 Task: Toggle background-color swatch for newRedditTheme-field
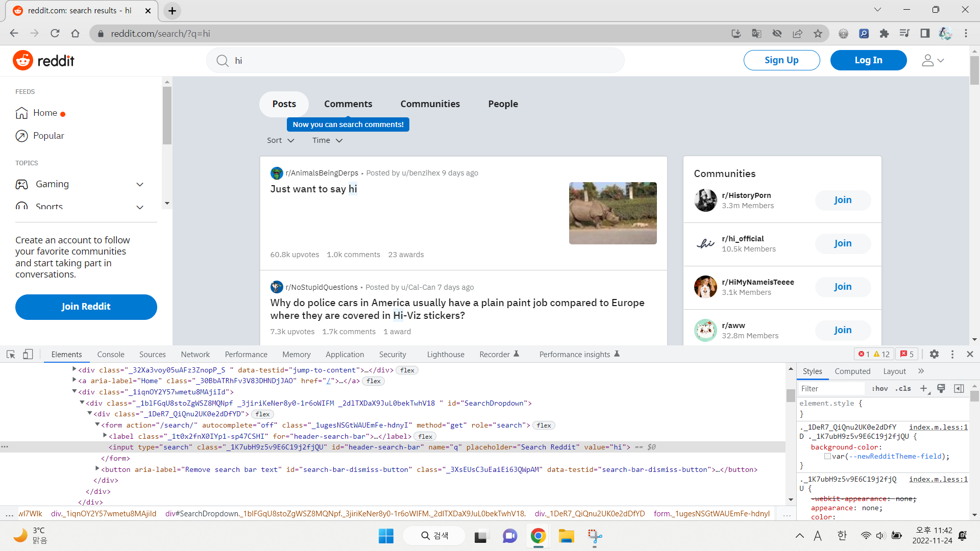827,457
